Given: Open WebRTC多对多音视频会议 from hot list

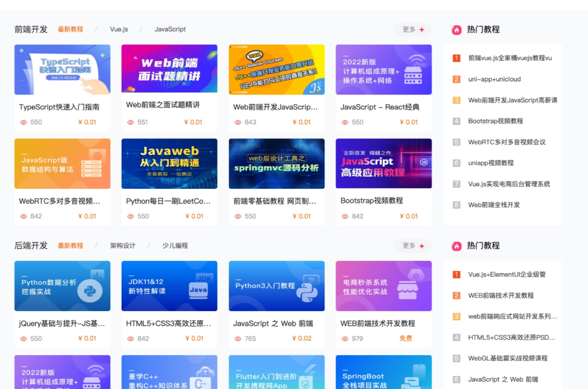Looking at the screenshot, I should tap(507, 142).
